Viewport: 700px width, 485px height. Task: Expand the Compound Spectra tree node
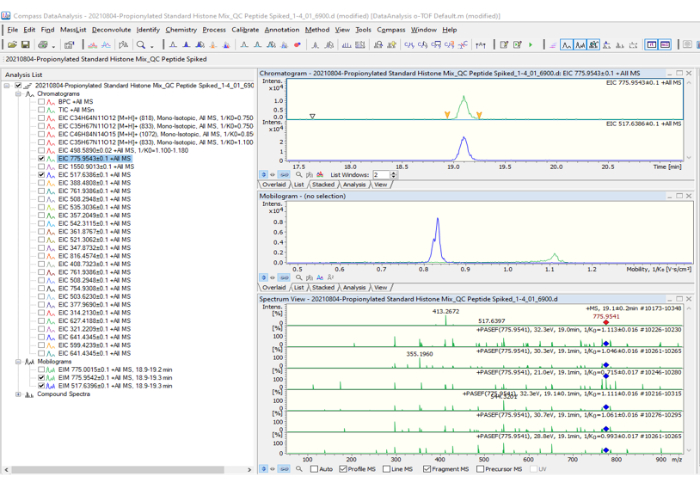(x=18, y=394)
